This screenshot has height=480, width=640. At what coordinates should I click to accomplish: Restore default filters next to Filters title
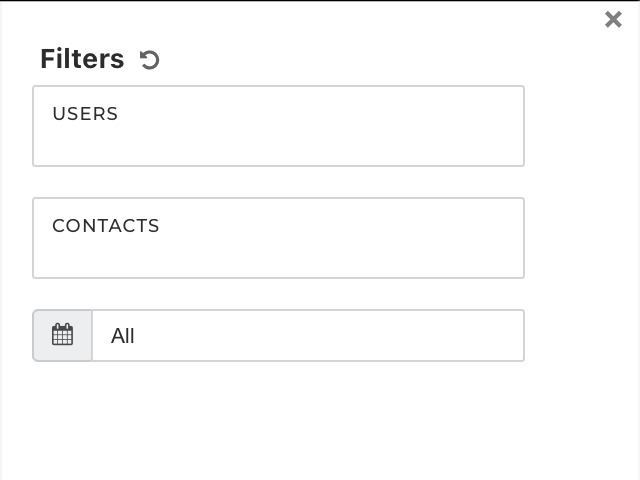149,60
